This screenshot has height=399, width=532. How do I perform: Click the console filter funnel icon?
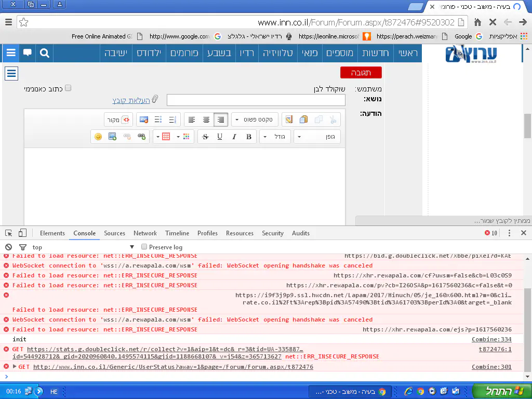[22, 247]
